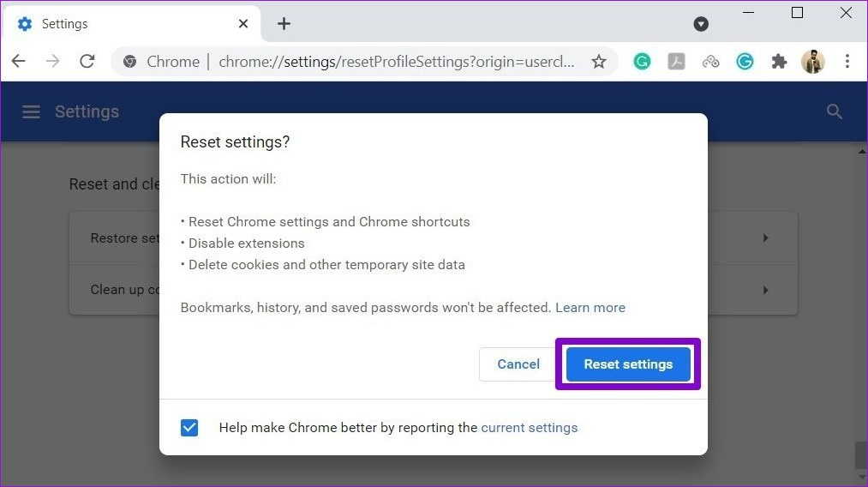Open the gray PDF extension icon
The image size is (868, 487).
point(676,62)
